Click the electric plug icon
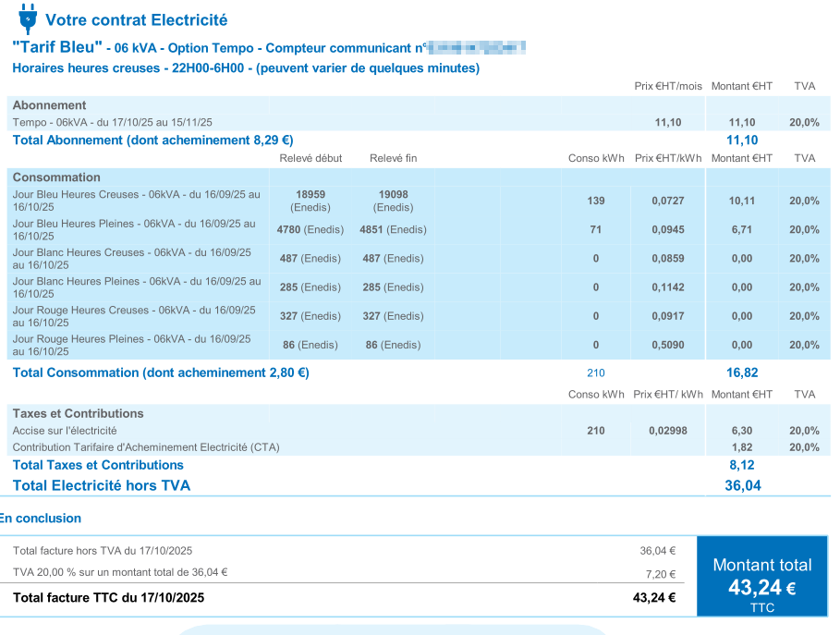The height and width of the screenshot is (635, 840). (x=28, y=18)
